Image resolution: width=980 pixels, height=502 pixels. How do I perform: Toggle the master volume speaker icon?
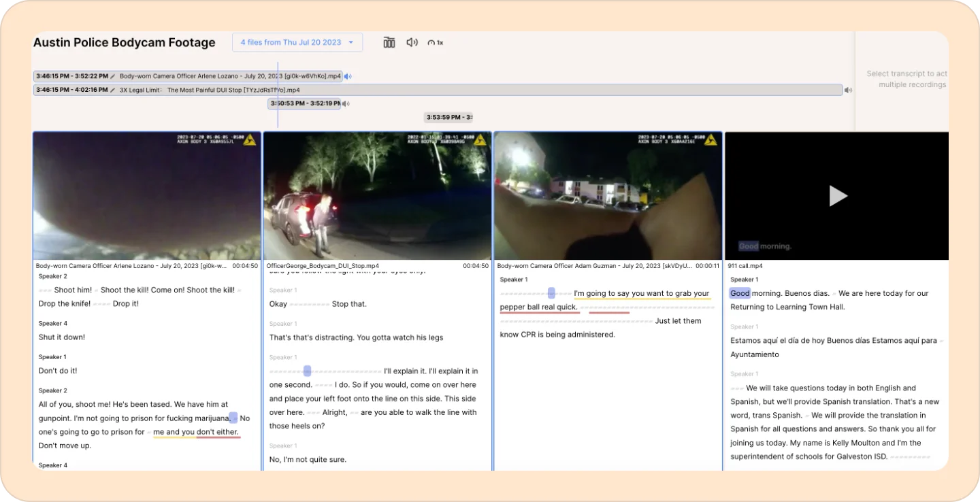click(412, 42)
